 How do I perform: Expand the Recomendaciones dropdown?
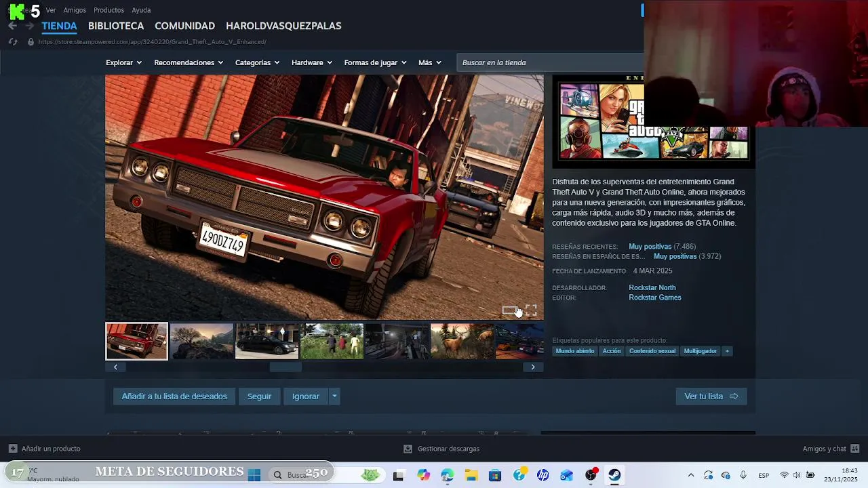(x=188, y=62)
